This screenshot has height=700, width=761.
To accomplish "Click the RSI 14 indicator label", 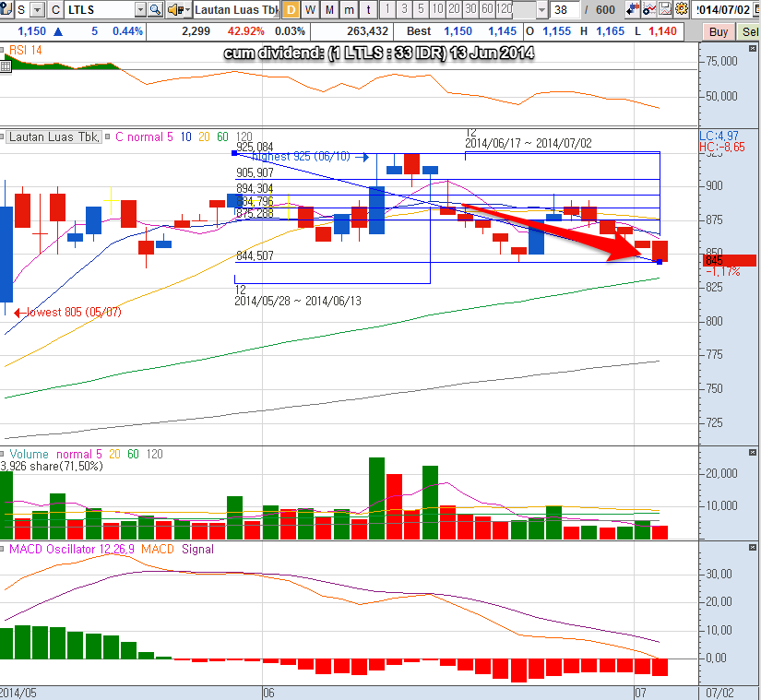I will 25,50.
